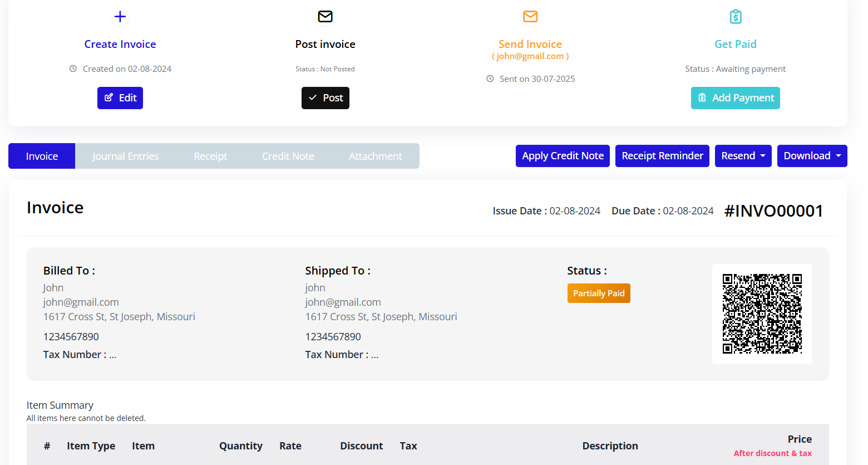868x465 pixels.
Task: Click the Create Invoice plus icon
Action: 120,16
